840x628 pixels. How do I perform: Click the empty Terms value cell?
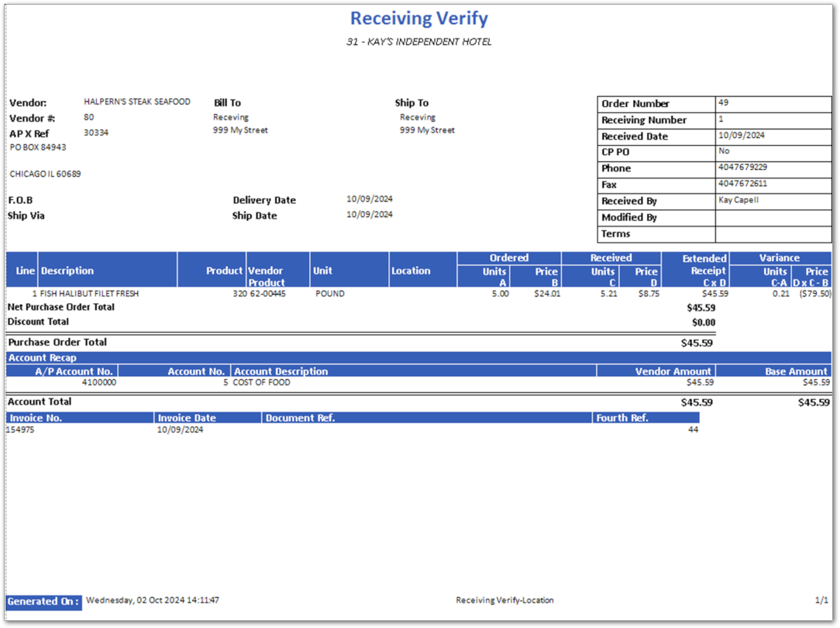tap(773, 234)
